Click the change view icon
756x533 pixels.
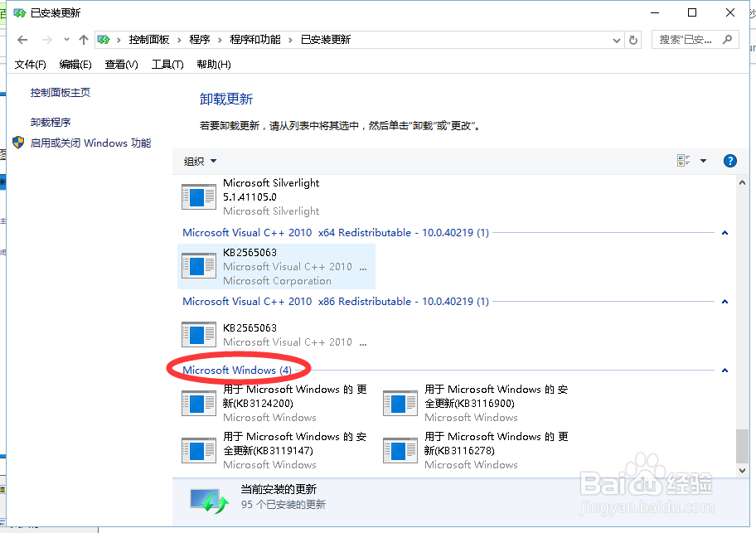(x=683, y=161)
